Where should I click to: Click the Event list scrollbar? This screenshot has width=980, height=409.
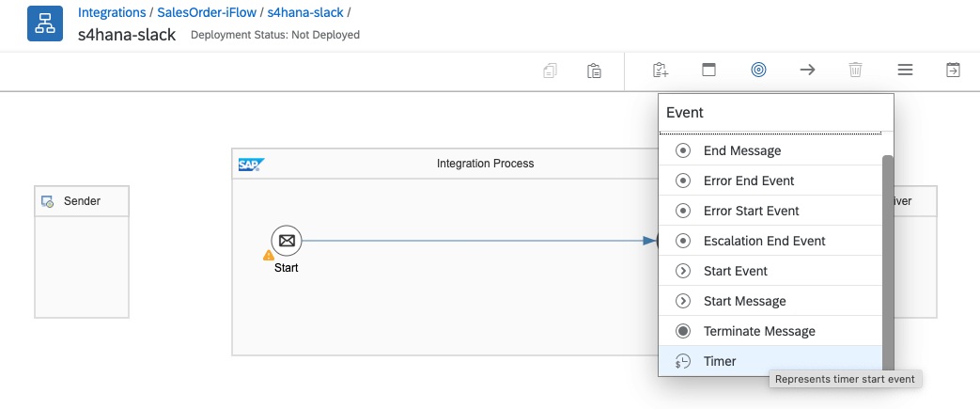888,262
